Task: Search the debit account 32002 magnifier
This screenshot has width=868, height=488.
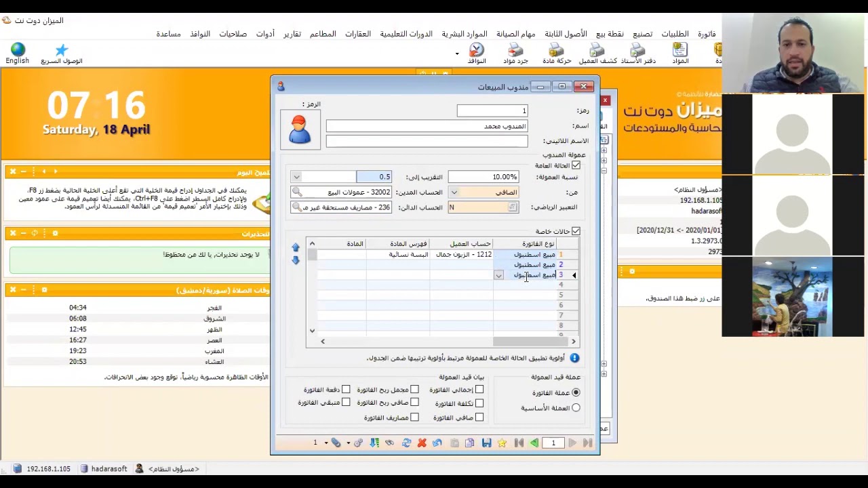Action: [x=297, y=192]
